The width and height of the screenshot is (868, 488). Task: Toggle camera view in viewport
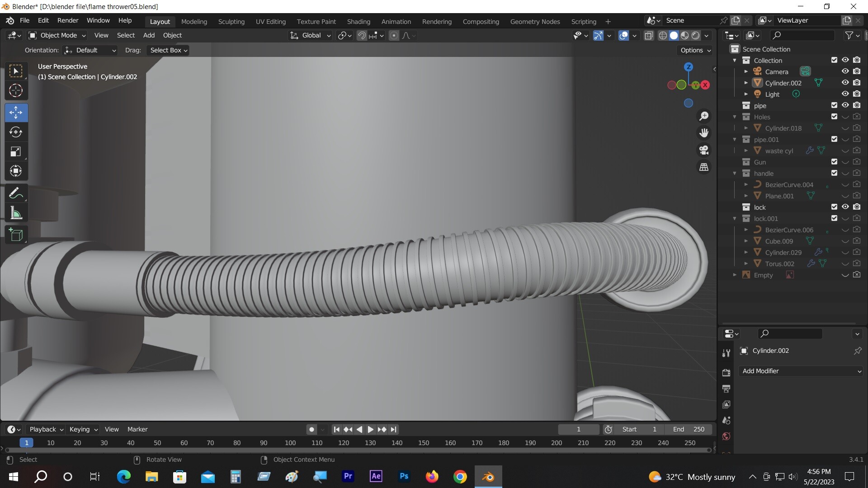(704, 150)
